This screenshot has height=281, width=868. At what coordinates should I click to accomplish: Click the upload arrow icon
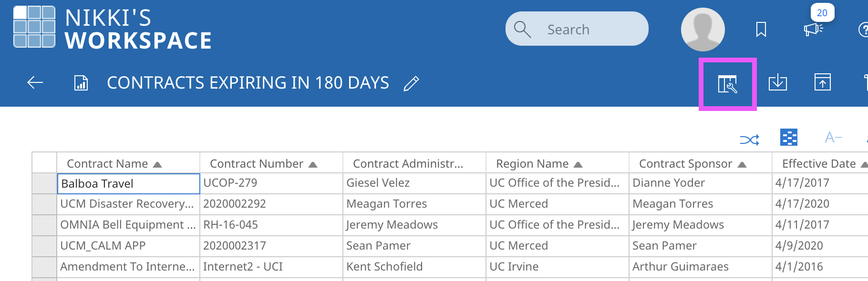822,82
